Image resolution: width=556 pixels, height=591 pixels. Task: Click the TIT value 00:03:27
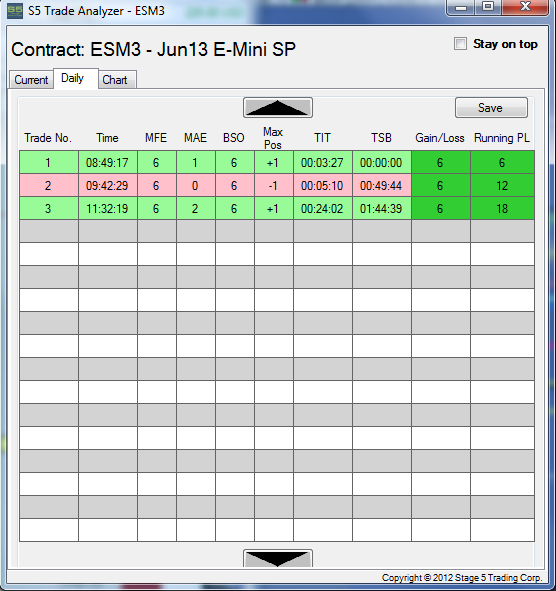pyautogui.click(x=323, y=162)
